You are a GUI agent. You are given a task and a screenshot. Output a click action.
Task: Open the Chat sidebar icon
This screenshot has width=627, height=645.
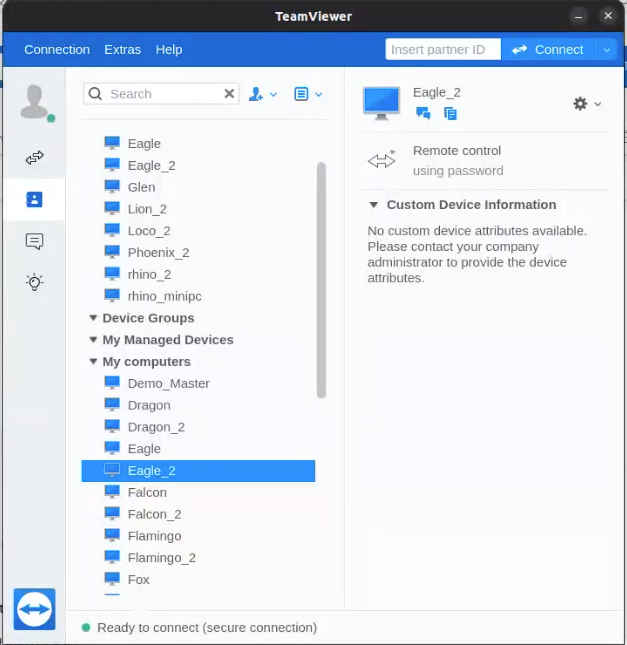(34, 241)
